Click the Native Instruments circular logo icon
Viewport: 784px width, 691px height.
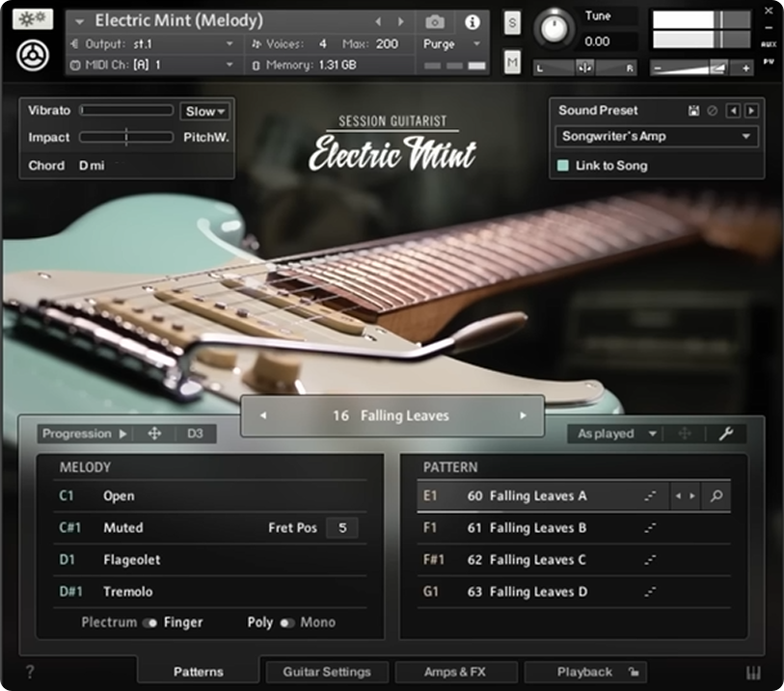click(33, 56)
